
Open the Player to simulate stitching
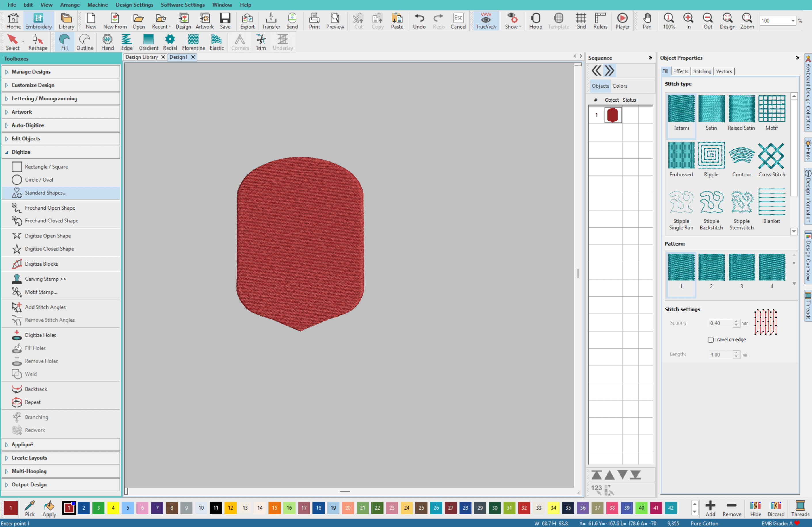point(623,20)
